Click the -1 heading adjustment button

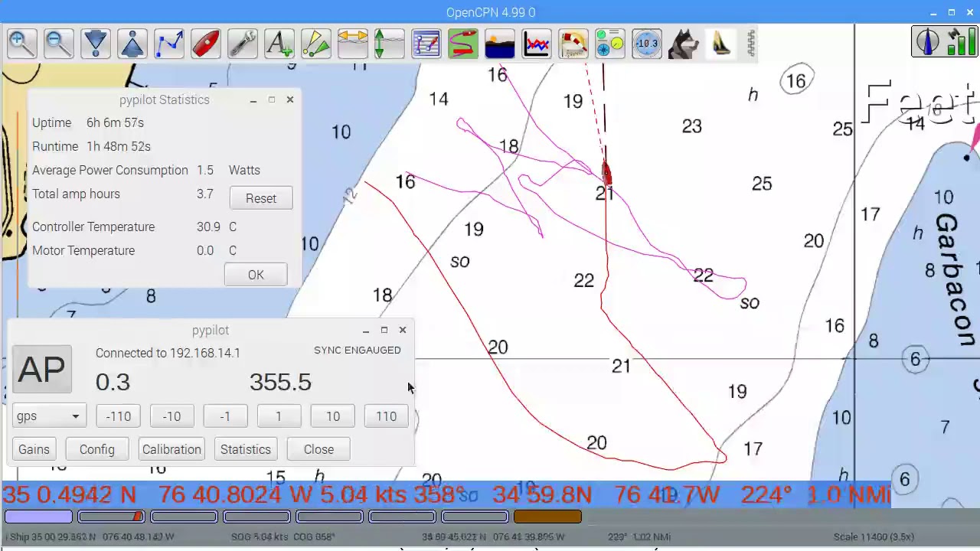point(225,416)
